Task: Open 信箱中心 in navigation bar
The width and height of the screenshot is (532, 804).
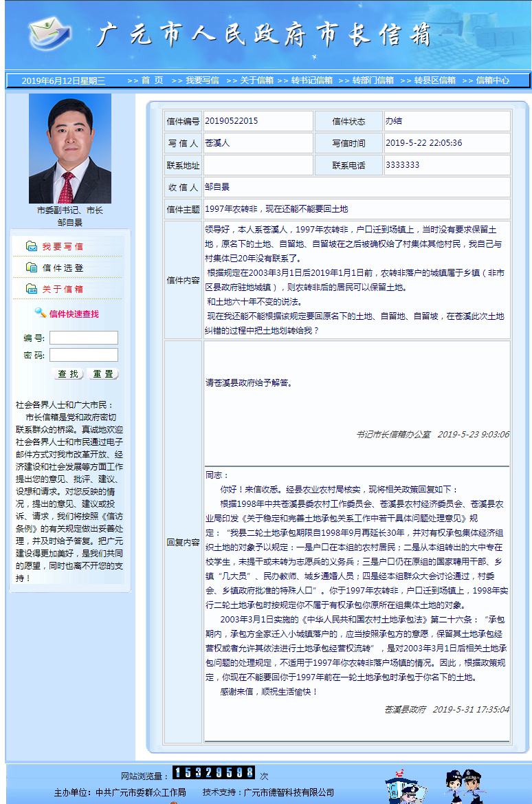Action: tap(493, 80)
